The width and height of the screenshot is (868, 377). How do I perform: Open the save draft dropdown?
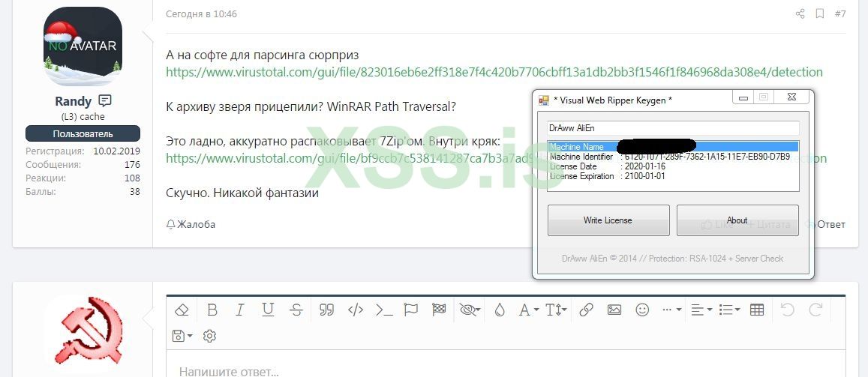(182, 336)
